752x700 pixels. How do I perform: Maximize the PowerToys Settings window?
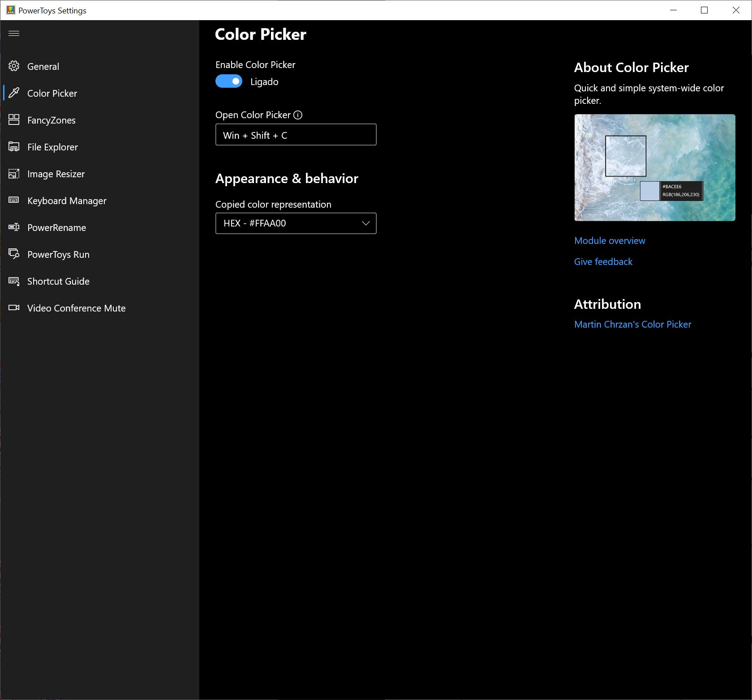pos(704,10)
